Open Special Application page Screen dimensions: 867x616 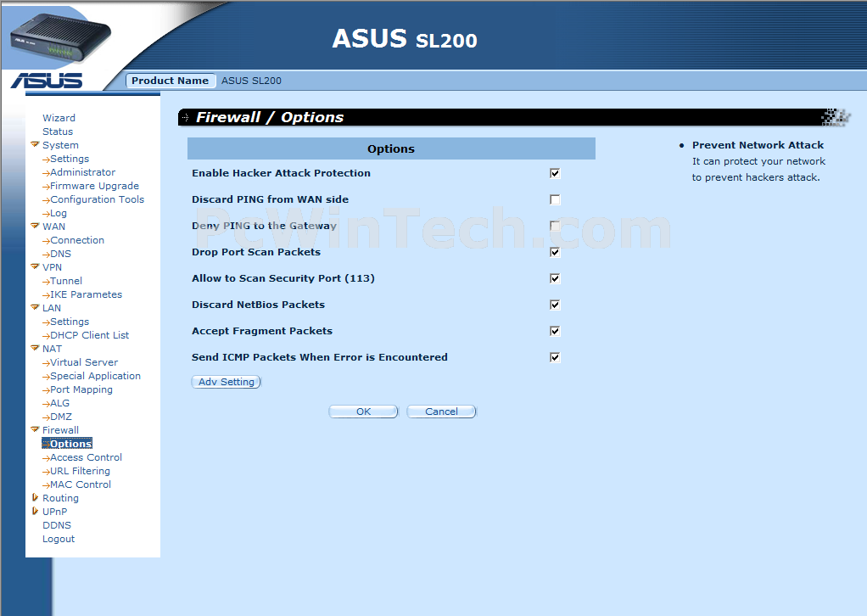tap(96, 376)
